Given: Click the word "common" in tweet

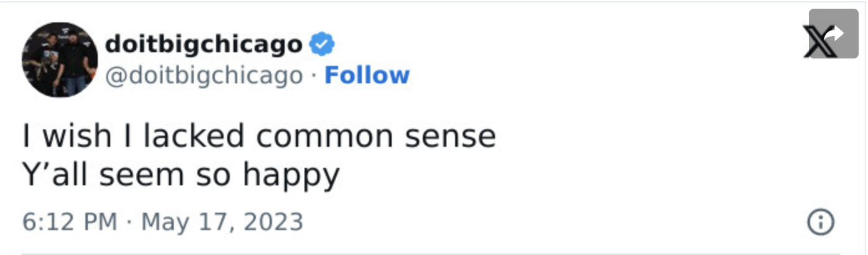Looking at the screenshot, I should [x=326, y=137].
